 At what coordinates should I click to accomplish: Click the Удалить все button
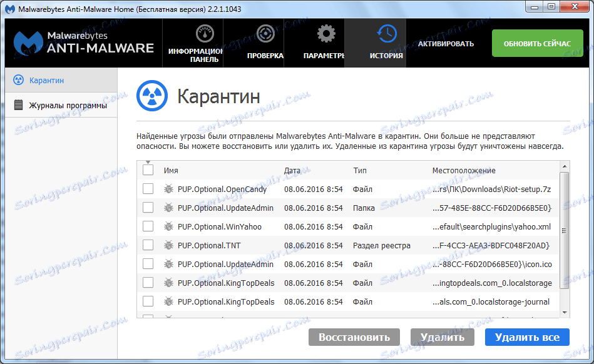(x=527, y=337)
